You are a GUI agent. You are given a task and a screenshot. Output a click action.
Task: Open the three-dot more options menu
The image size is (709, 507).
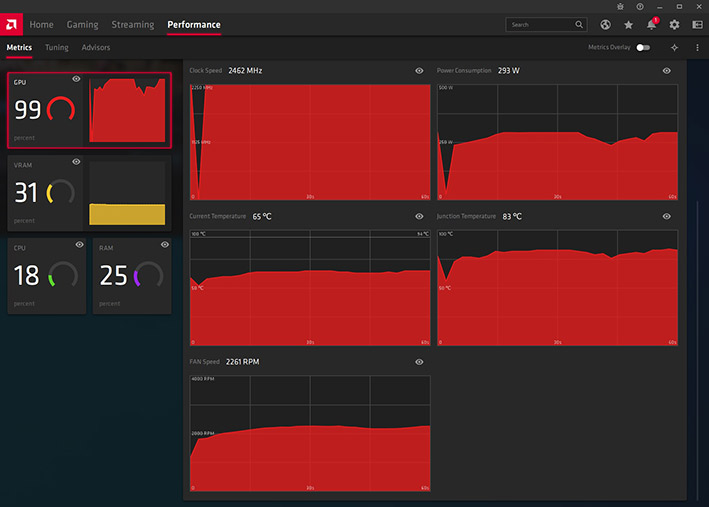[697, 47]
